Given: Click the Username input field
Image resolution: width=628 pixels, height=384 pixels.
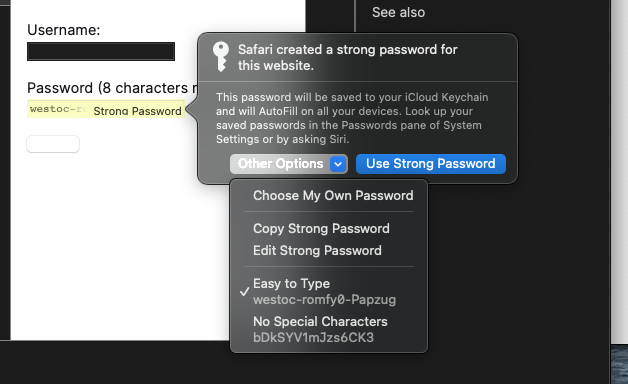Looking at the screenshot, I should click(101, 52).
